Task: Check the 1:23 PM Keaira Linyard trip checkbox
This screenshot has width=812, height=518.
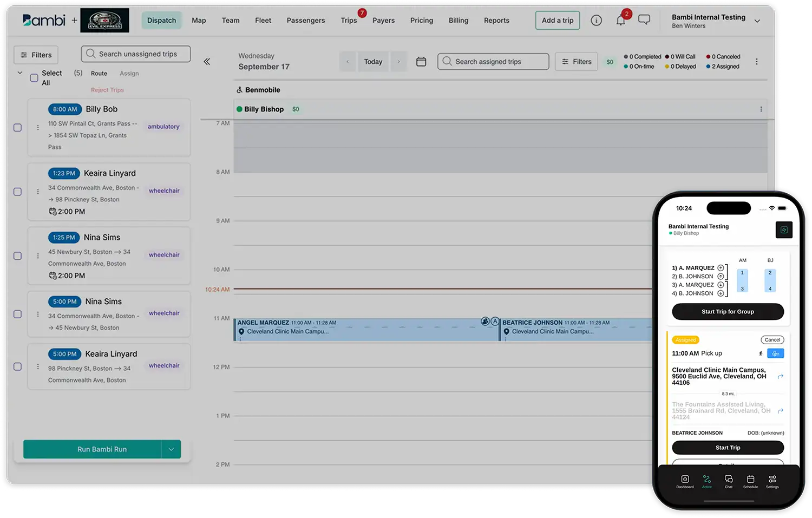Action: point(17,192)
